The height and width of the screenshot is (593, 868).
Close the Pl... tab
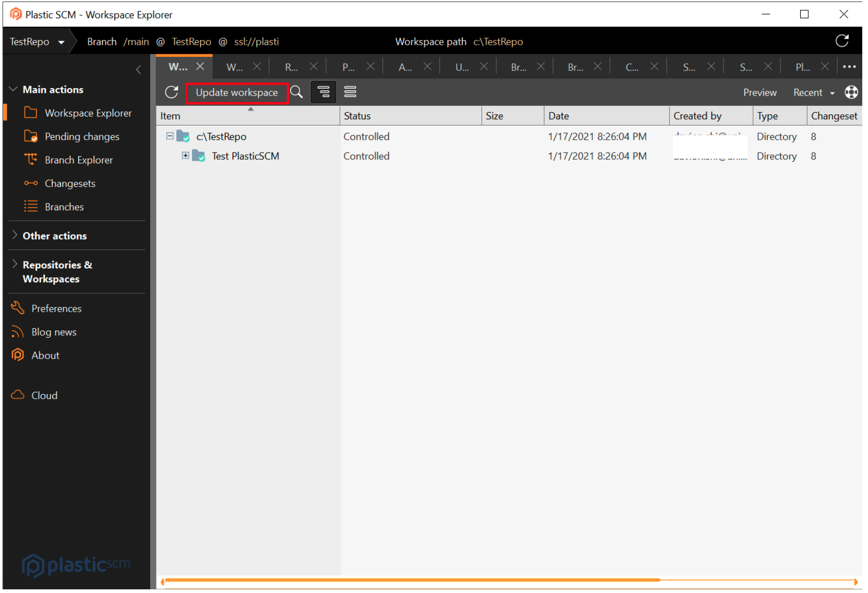[x=826, y=67]
